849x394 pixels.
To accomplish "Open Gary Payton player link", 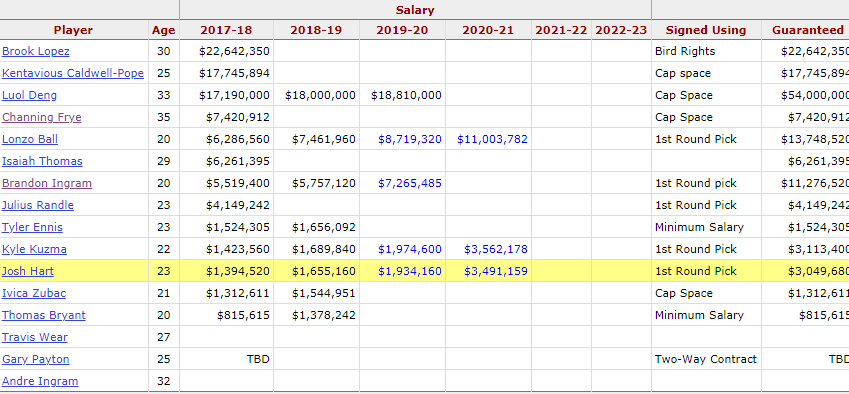I will [x=36, y=359].
